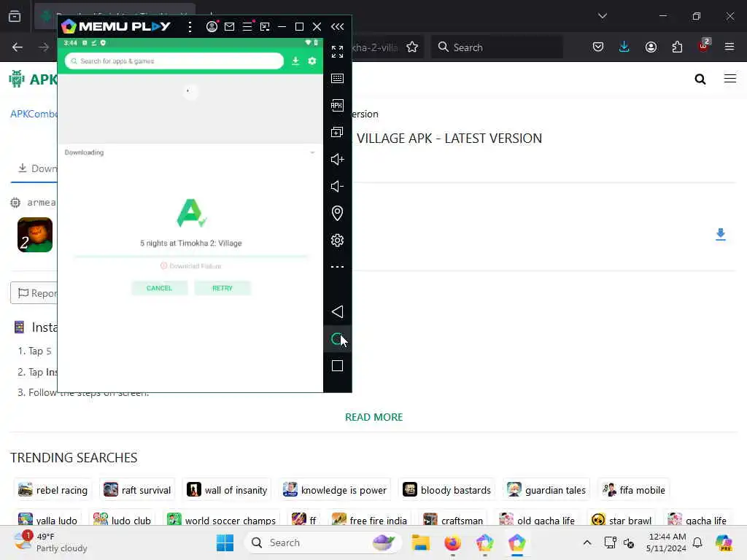This screenshot has width=747, height=560.
Task: Open Firefox recent browsing view icon
Action: coord(15,16)
